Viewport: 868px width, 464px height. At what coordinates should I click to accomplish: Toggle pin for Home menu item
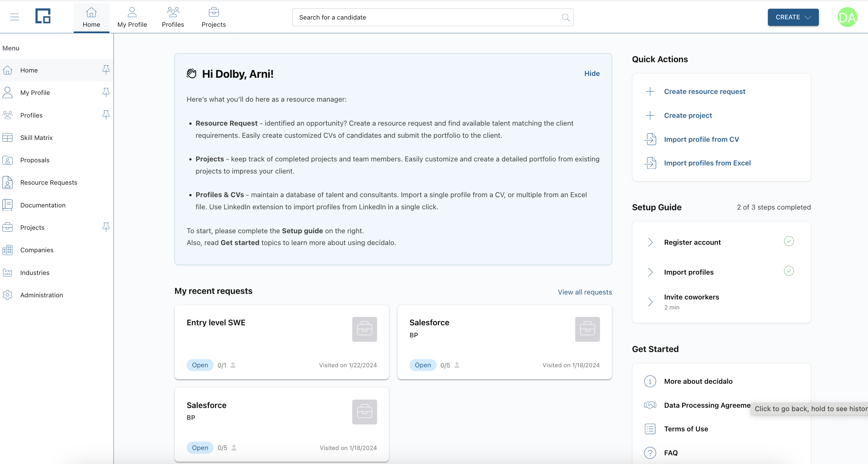pyautogui.click(x=106, y=70)
